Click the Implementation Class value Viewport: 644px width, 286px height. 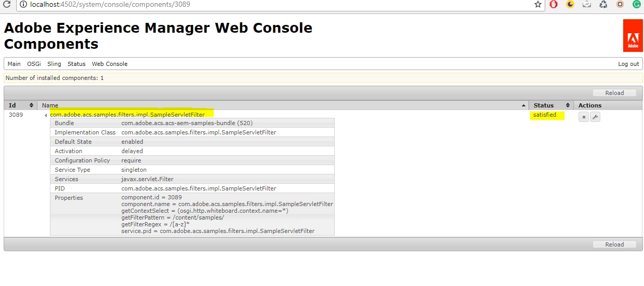click(x=199, y=132)
